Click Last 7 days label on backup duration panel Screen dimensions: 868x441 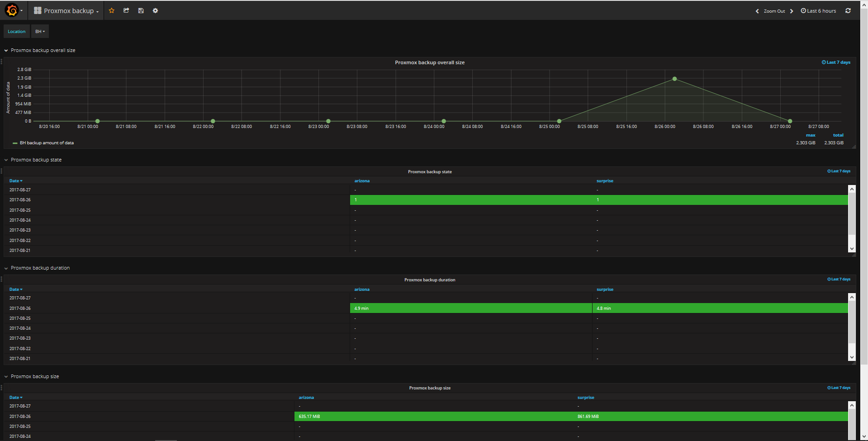pos(839,279)
